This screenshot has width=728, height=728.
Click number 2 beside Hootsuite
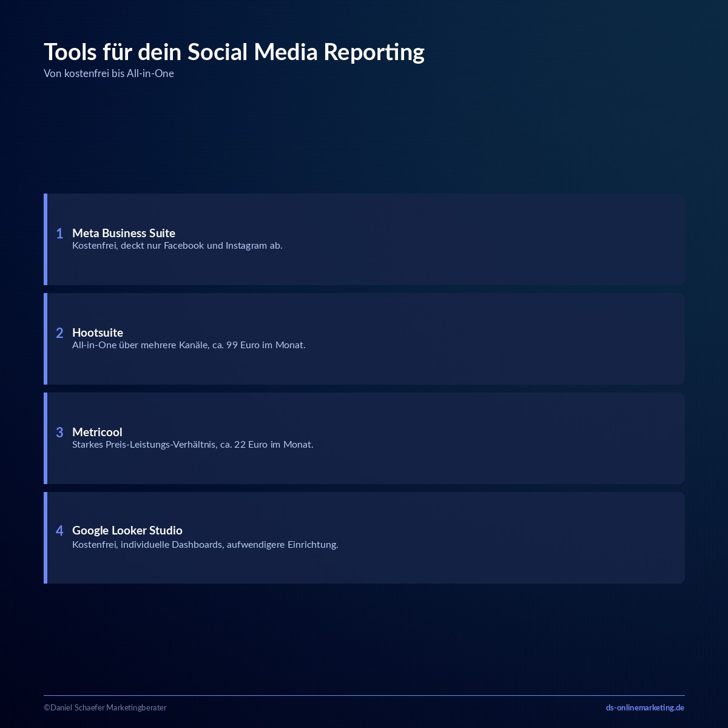[59, 333]
